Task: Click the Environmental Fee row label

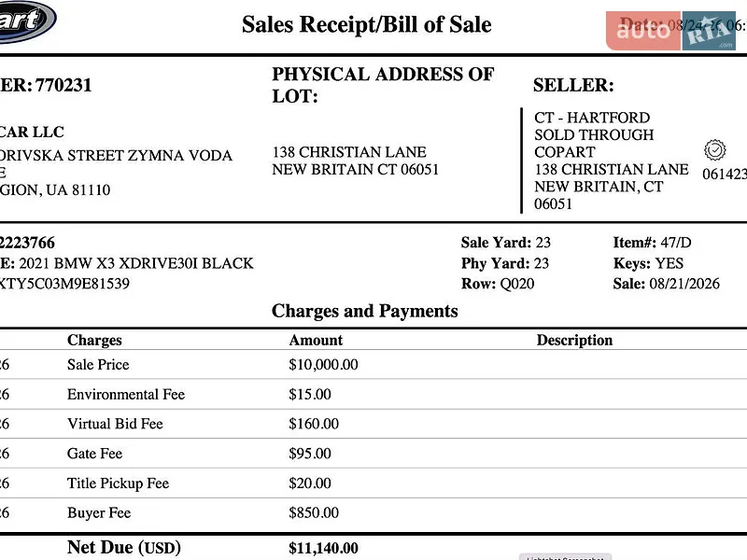Action: click(126, 394)
